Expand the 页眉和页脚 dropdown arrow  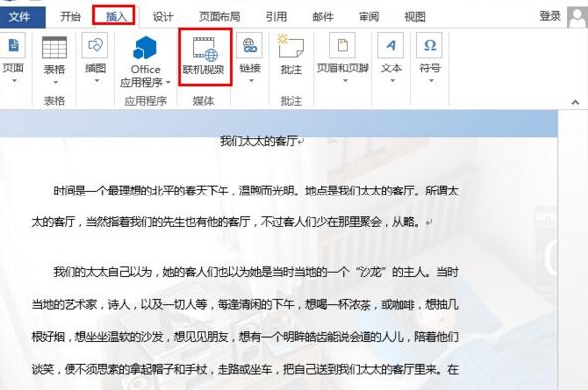345,81
